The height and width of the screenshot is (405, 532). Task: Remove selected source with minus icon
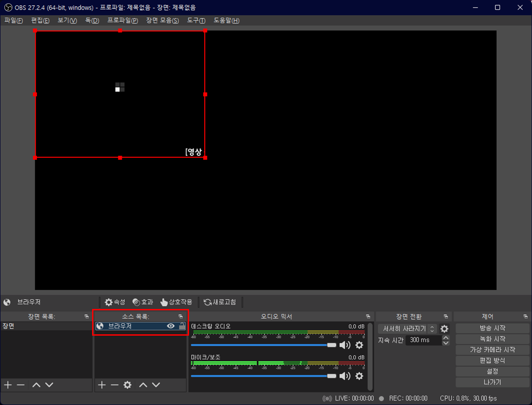pos(115,385)
